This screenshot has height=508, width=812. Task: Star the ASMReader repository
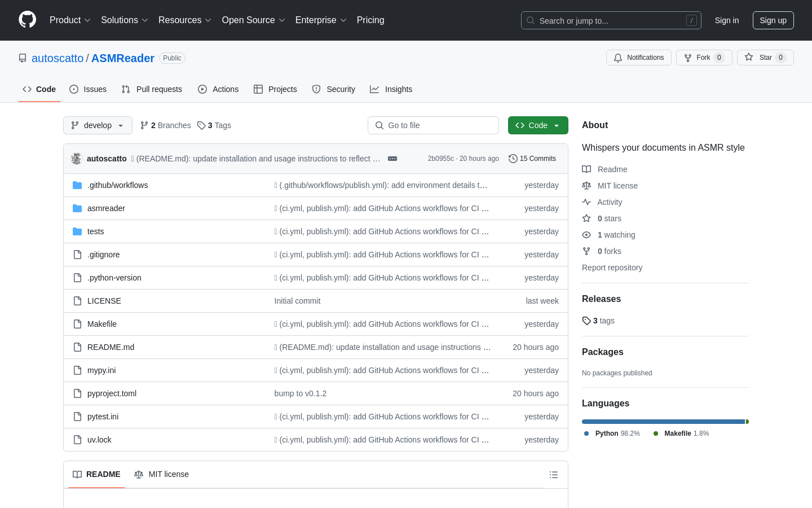click(765, 58)
